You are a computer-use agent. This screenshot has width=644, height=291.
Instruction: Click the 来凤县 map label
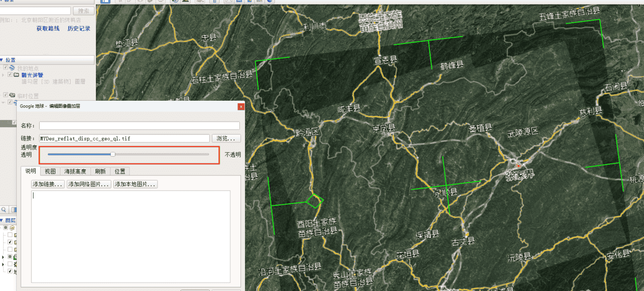(383, 128)
